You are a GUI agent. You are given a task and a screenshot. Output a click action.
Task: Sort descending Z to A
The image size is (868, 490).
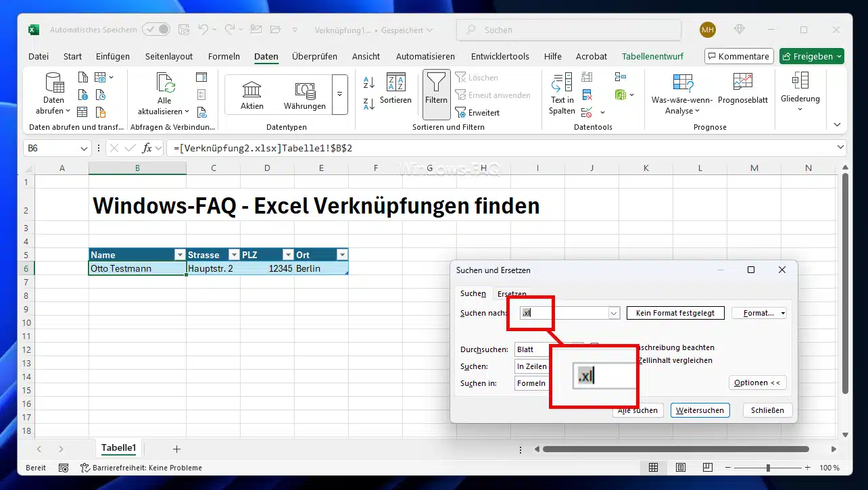point(369,103)
